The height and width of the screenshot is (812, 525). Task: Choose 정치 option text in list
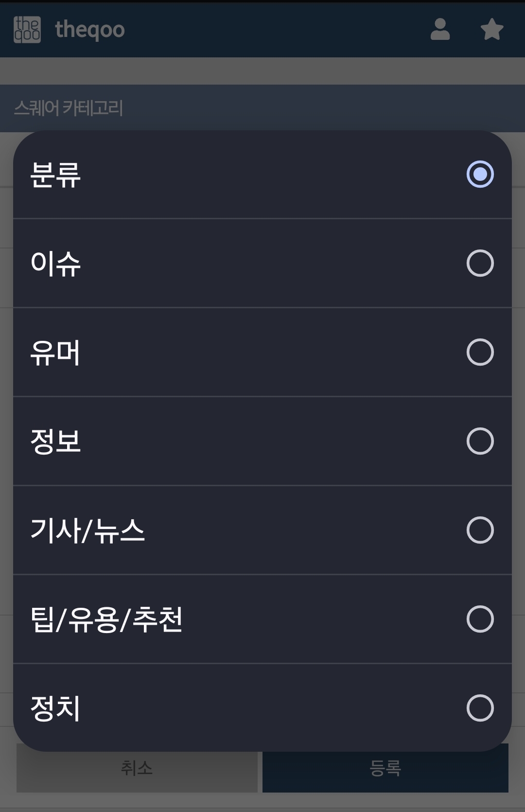(x=55, y=708)
